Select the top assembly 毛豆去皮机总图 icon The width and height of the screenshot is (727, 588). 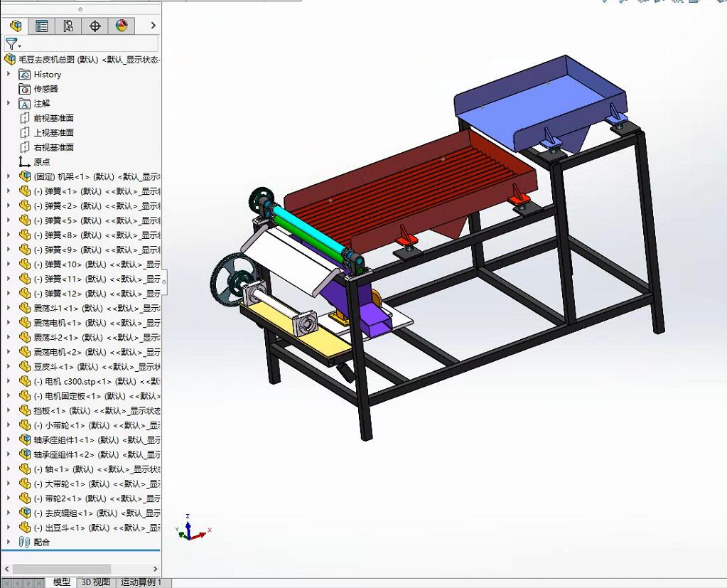10,59
